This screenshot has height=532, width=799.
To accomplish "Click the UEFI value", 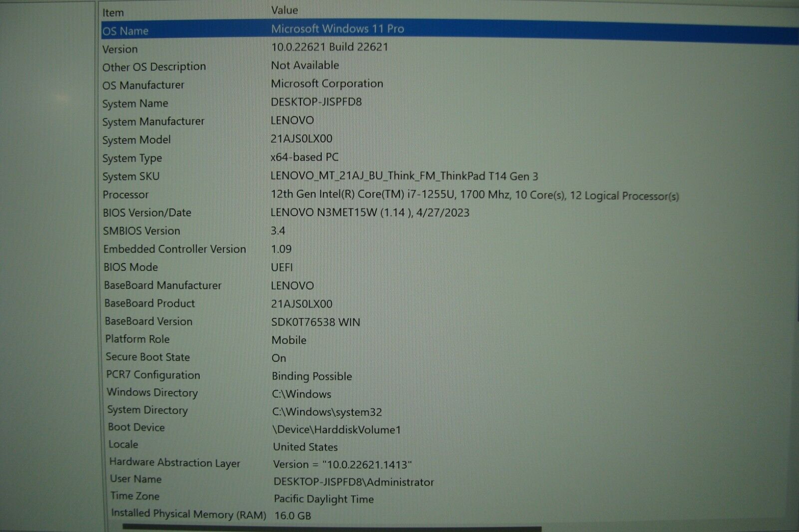I will 282,267.
